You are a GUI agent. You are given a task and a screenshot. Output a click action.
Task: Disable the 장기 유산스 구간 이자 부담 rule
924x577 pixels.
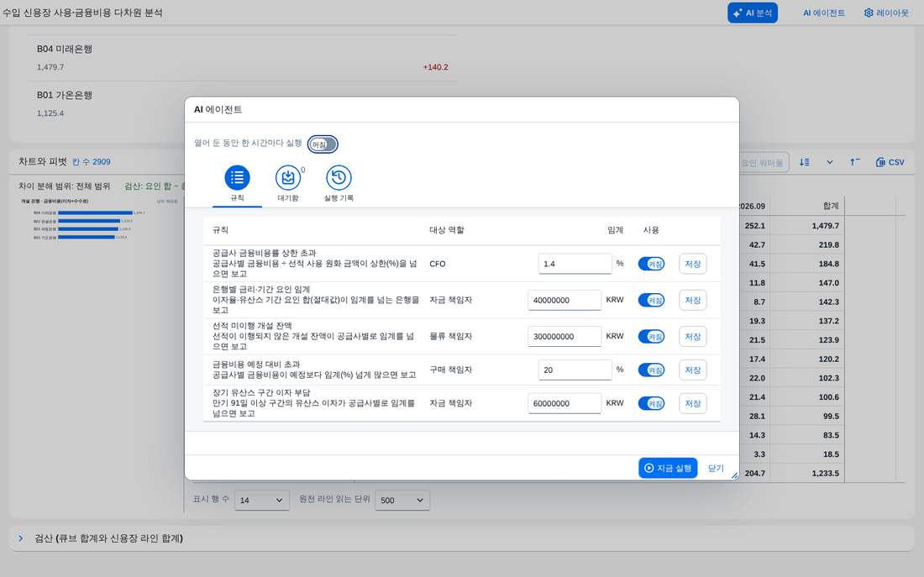click(x=651, y=404)
